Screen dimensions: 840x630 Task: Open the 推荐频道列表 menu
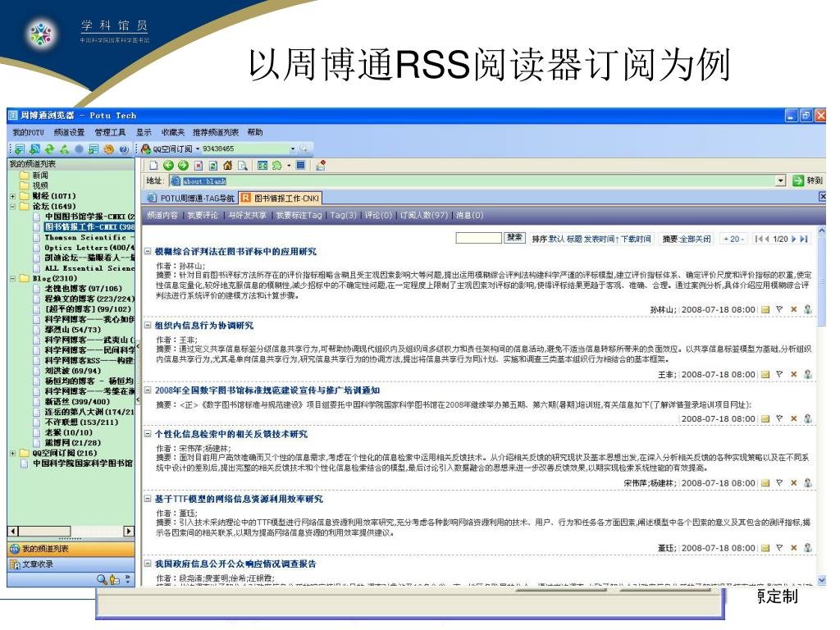tap(216, 132)
